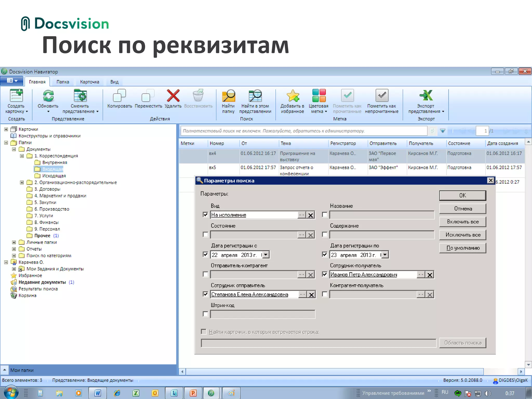532x399 pixels.
Task: Clear the Вид field with X button
Action: click(310, 215)
